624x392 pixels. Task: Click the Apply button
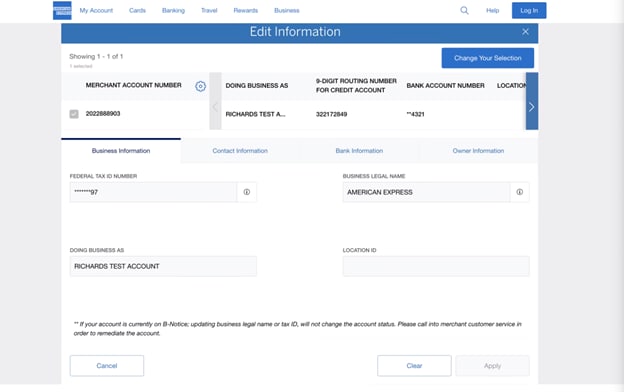[x=492, y=366]
